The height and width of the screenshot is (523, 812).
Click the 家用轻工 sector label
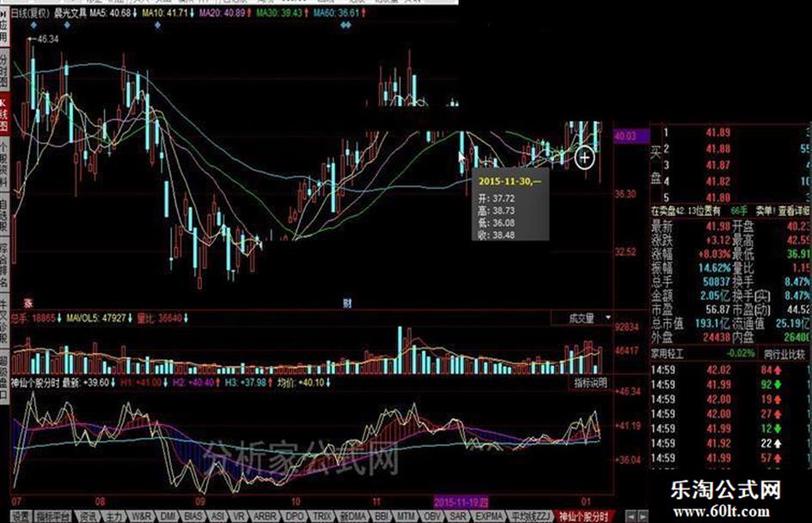tap(668, 354)
